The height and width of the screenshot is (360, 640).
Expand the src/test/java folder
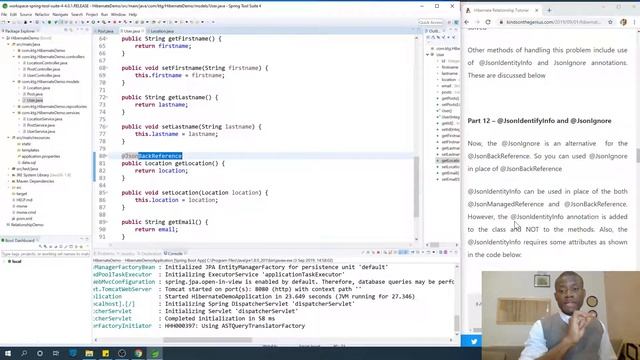click(9, 169)
